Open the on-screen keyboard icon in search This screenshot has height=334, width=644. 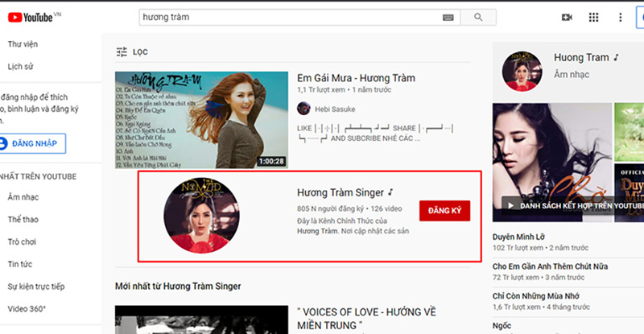448,17
